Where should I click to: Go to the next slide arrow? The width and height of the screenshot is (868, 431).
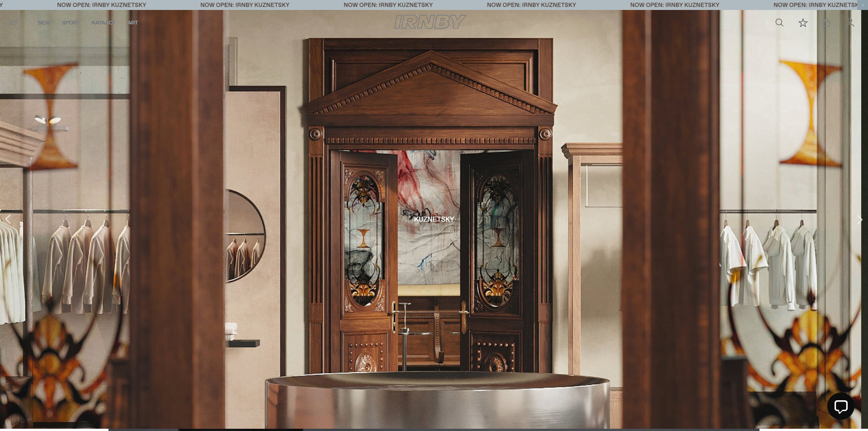click(x=859, y=220)
